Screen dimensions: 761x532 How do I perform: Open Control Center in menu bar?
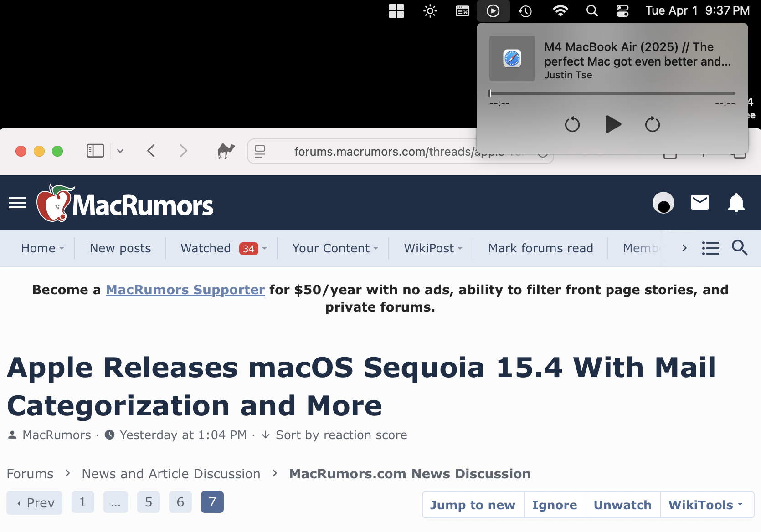coord(622,11)
